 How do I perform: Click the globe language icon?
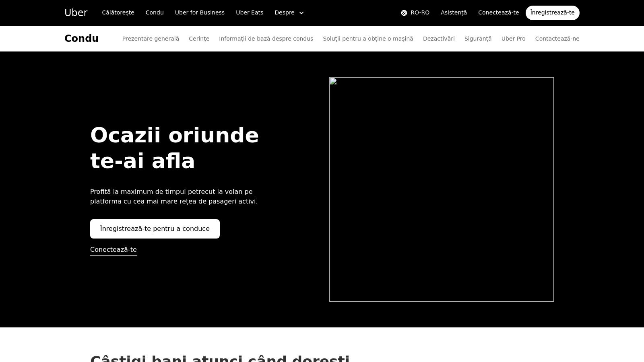(404, 13)
